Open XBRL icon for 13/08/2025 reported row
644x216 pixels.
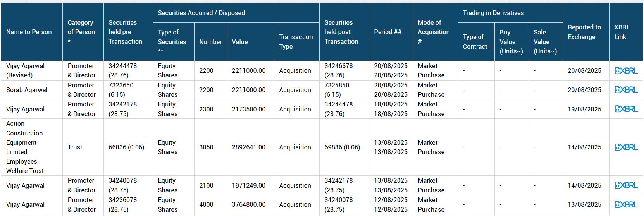coord(626,204)
